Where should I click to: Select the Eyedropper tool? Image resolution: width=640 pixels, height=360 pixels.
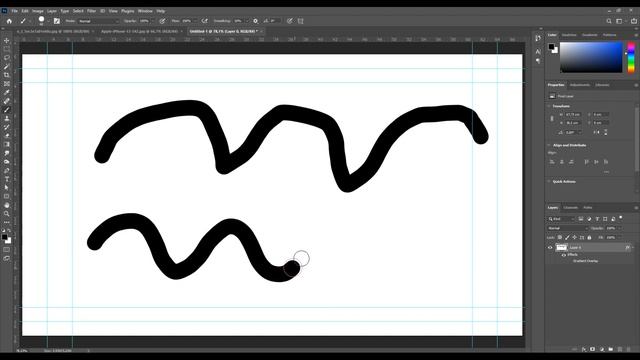point(7,92)
